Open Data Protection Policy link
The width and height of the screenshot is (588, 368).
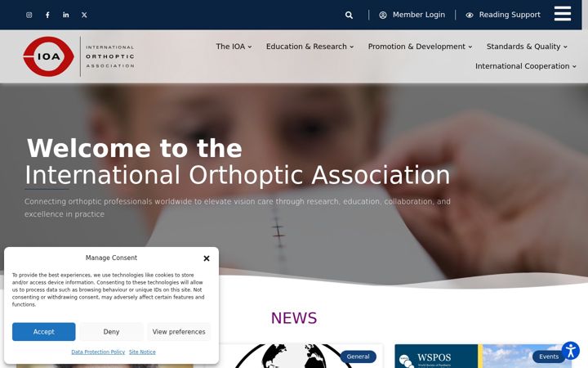pyautogui.click(x=98, y=352)
